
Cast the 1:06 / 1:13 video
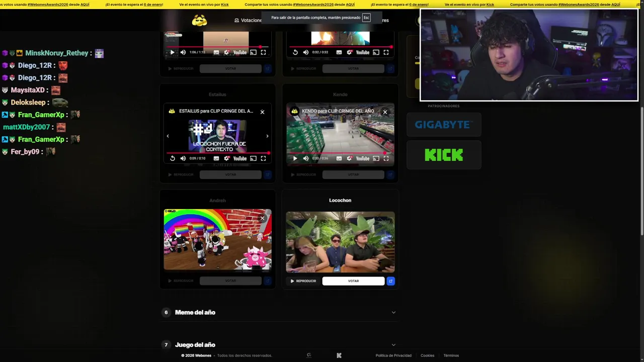253,52
